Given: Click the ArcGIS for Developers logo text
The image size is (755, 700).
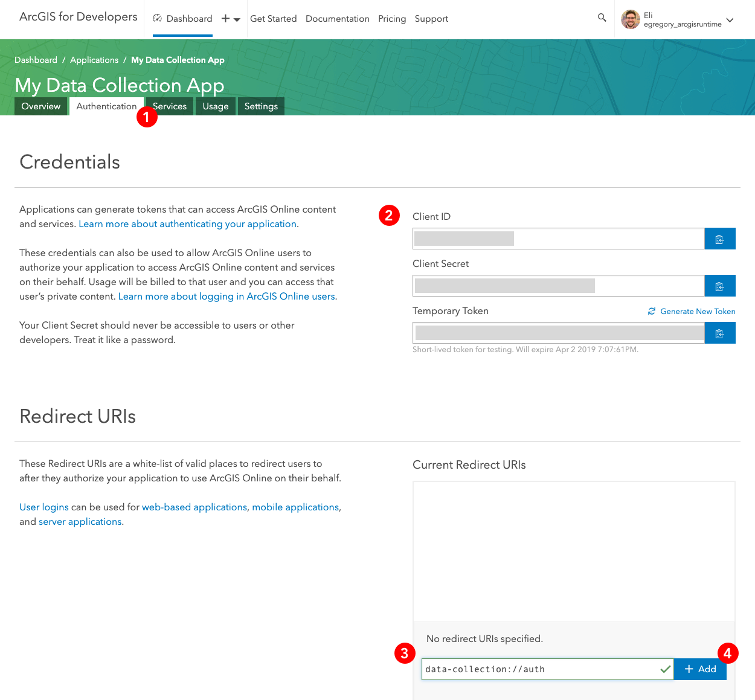Looking at the screenshot, I should tap(79, 17).
